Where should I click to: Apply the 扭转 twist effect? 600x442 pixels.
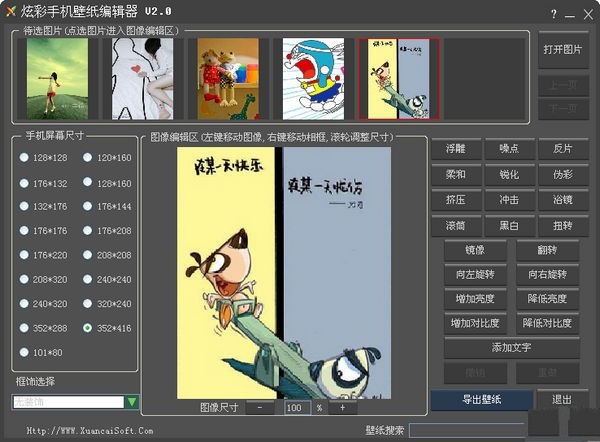563,226
